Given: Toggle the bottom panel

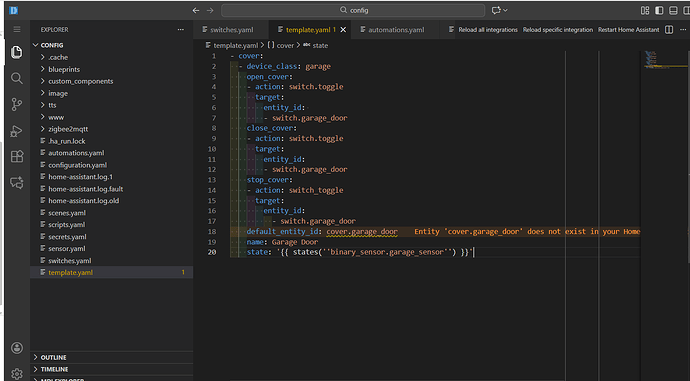Looking at the screenshot, I should (x=673, y=10).
